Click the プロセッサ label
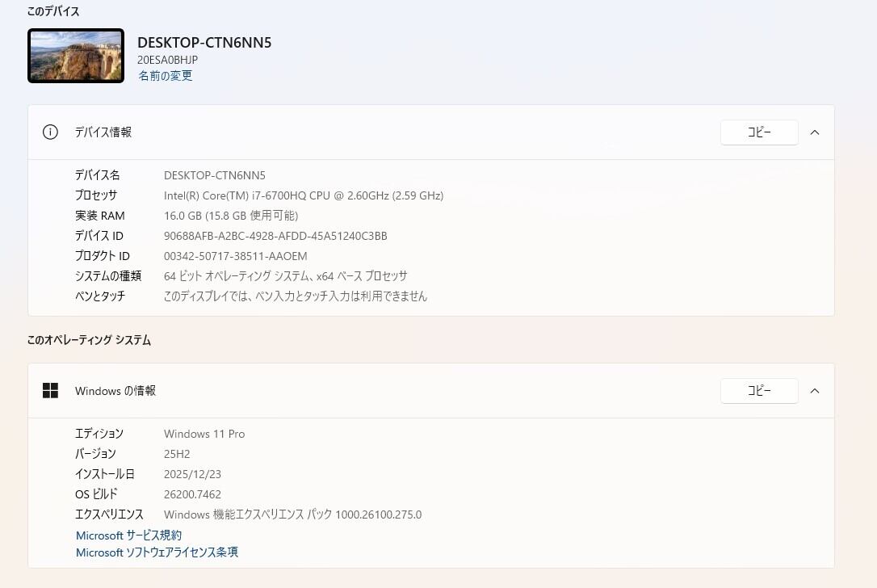 [96, 195]
